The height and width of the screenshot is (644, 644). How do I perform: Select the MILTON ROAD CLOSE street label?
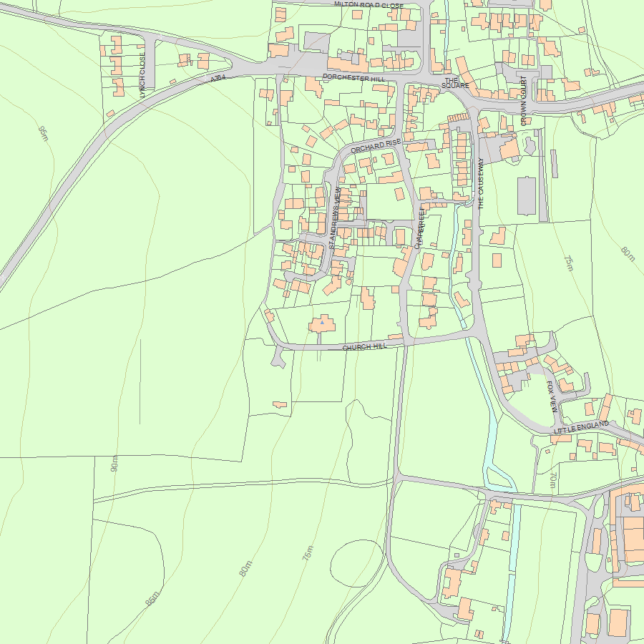click(369, 5)
